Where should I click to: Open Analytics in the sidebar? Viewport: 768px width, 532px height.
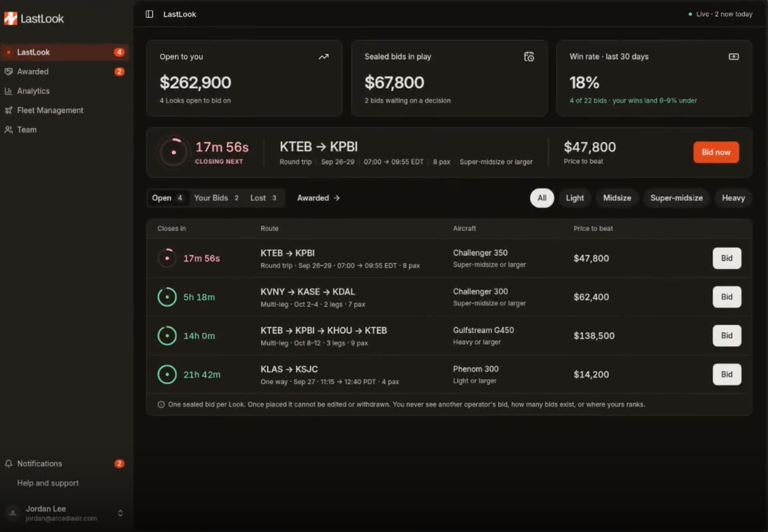pos(64,91)
